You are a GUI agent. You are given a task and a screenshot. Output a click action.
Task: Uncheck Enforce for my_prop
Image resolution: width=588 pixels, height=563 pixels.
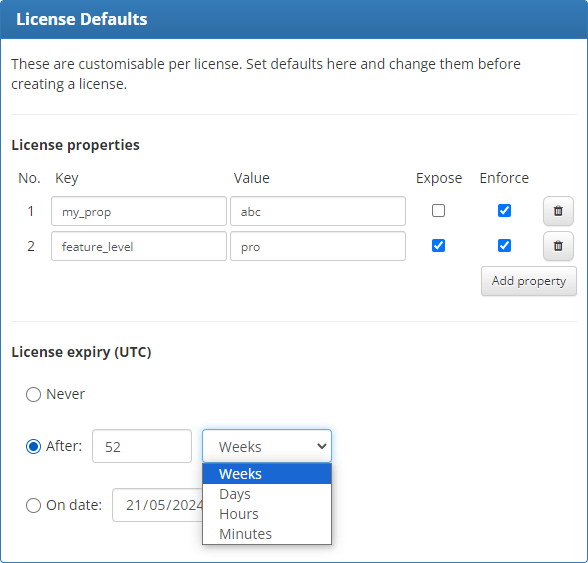[x=504, y=210]
